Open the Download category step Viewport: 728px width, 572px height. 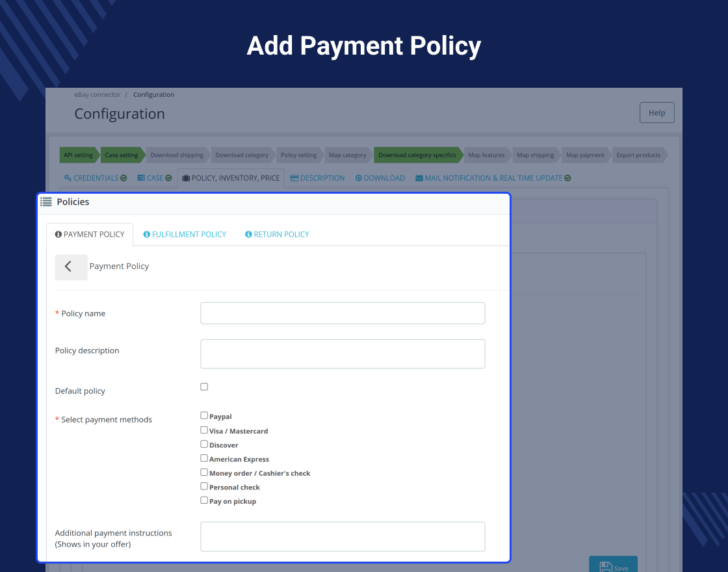tap(242, 155)
